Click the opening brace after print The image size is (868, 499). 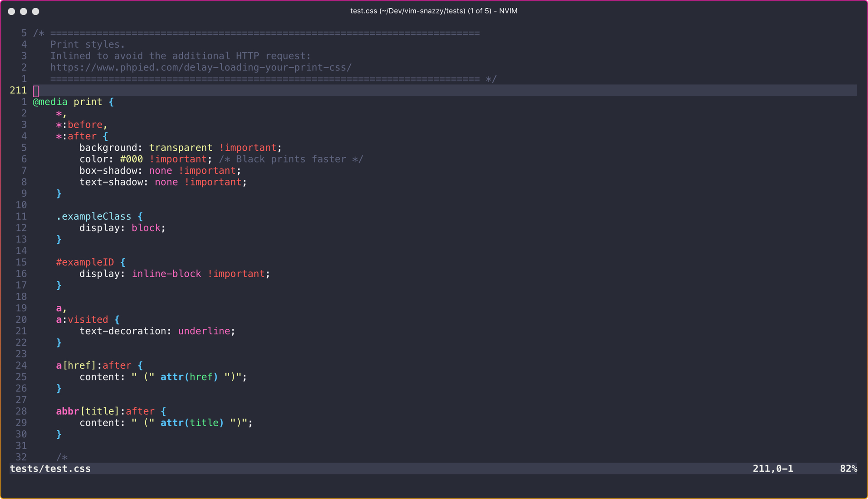(111, 102)
